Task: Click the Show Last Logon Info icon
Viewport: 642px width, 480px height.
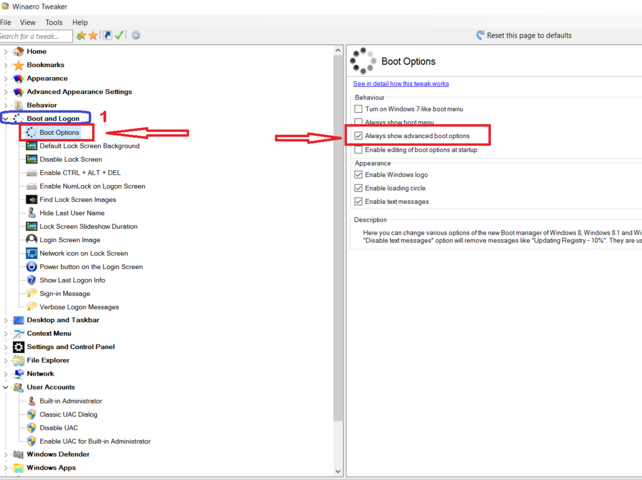Action: pos(32,280)
